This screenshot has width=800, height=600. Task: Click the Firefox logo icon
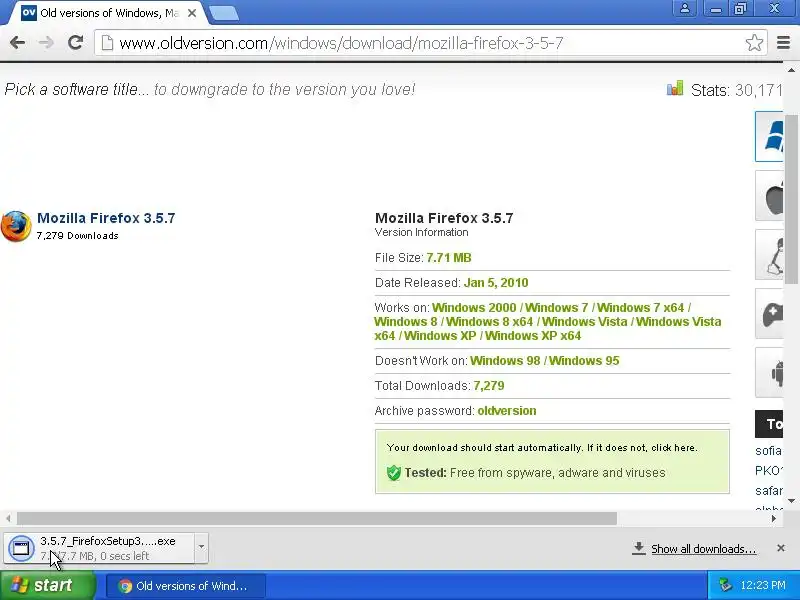pos(16,226)
